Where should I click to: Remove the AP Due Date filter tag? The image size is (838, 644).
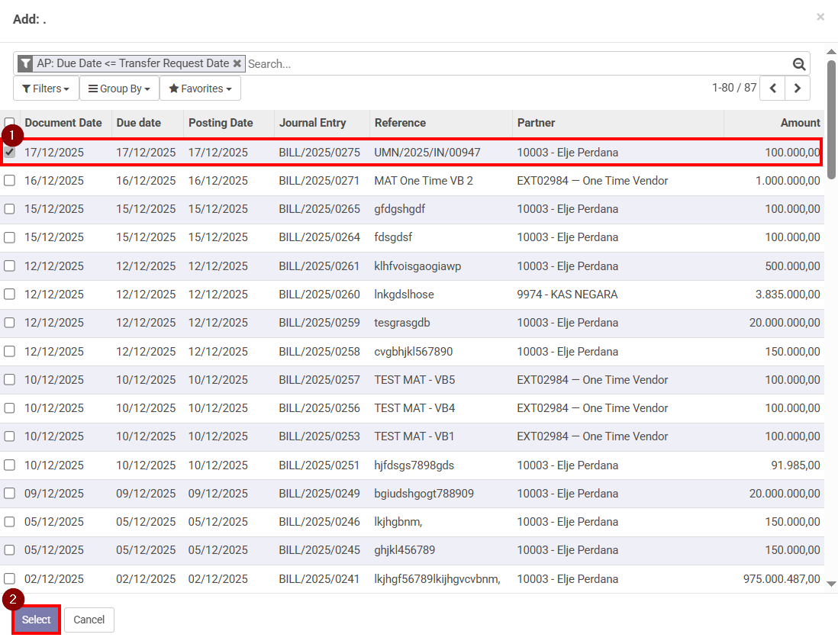click(237, 64)
